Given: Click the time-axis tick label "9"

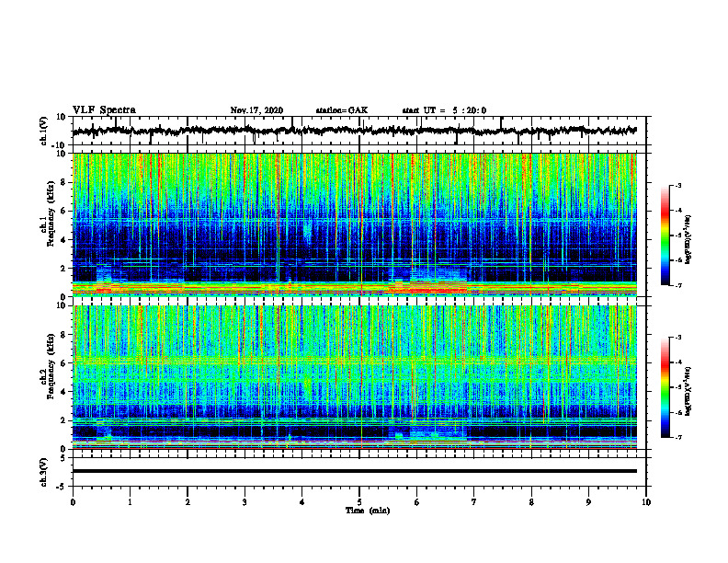Looking at the screenshot, I should pyautogui.click(x=588, y=502).
